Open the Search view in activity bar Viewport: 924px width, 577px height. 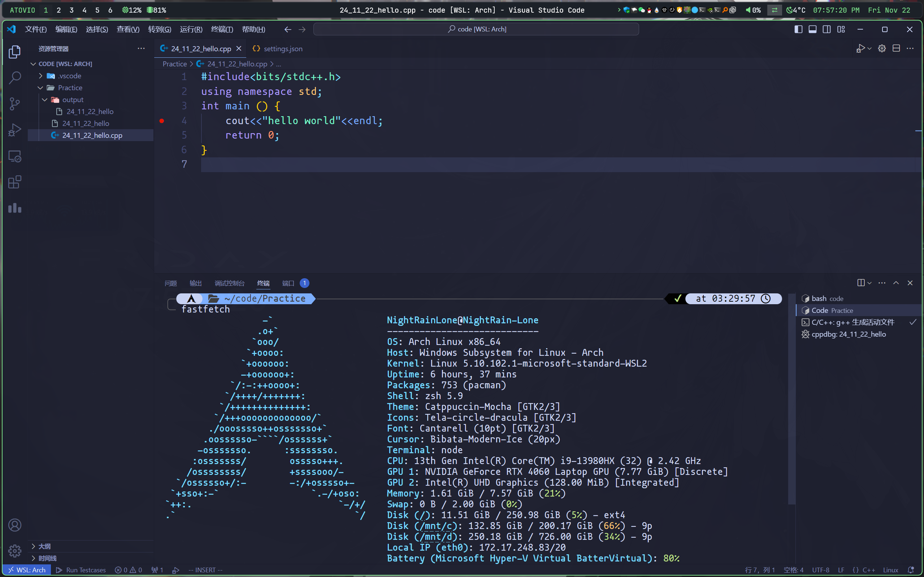(14, 78)
